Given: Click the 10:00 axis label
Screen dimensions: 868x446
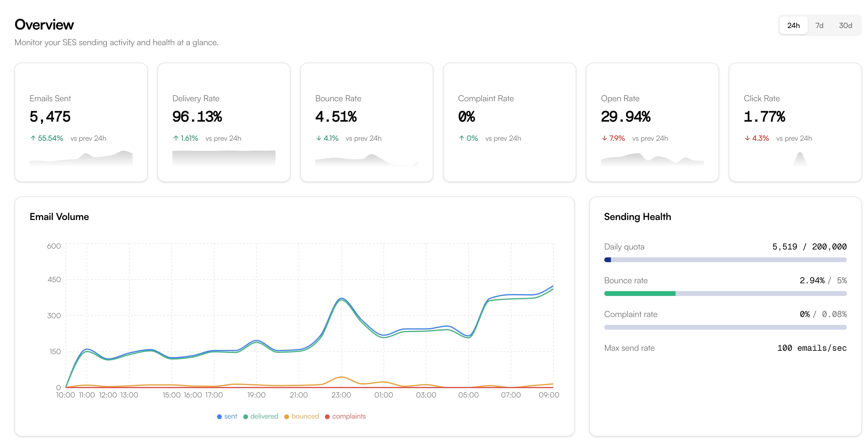Looking at the screenshot, I should click(66, 395).
